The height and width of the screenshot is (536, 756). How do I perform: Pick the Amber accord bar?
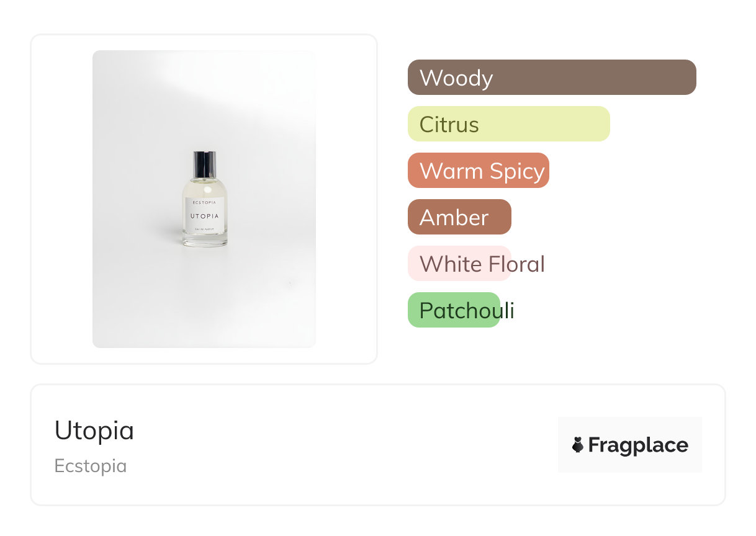[x=459, y=217]
